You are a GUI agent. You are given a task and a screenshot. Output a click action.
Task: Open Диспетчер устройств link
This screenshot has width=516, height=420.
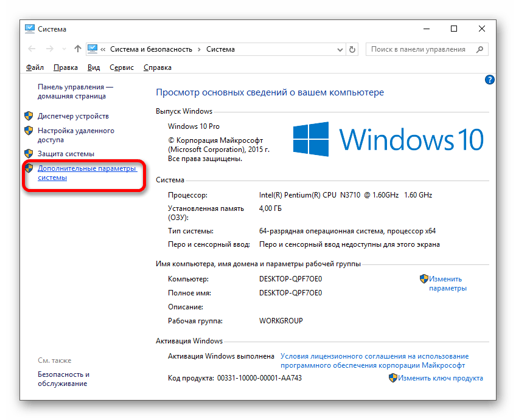tap(73, 116)
